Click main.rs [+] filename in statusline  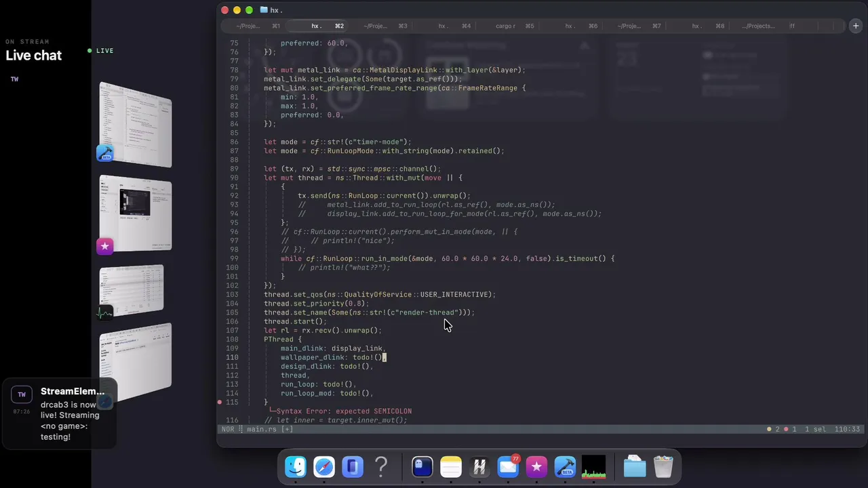[270, 429]
